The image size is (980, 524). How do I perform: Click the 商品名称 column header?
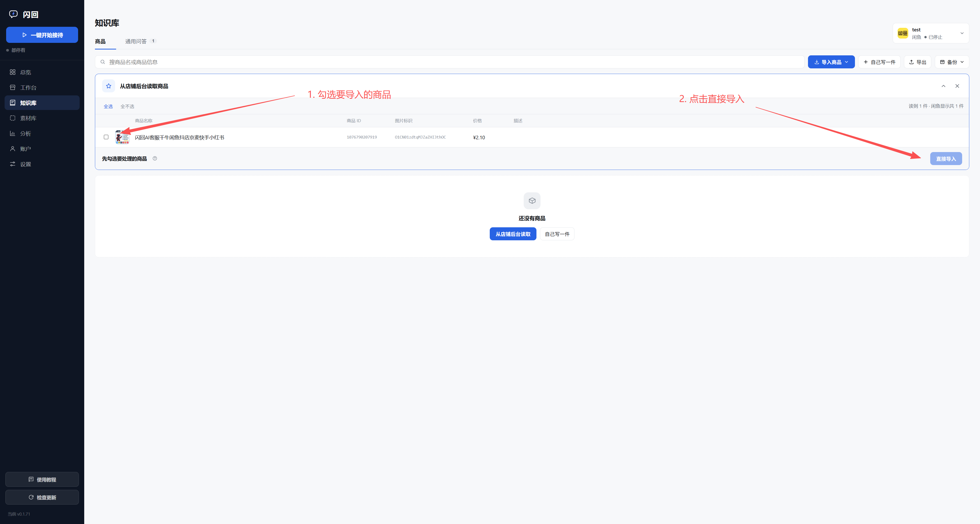(143, 121)
